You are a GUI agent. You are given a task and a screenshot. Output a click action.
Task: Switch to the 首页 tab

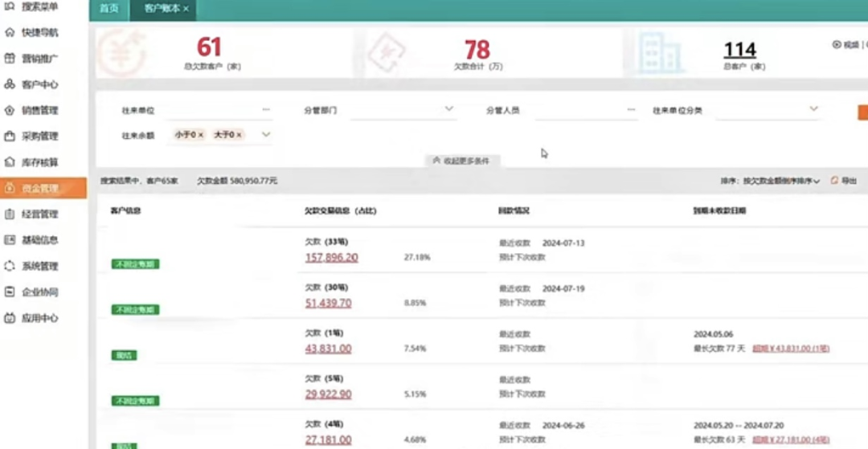point(109,10)
